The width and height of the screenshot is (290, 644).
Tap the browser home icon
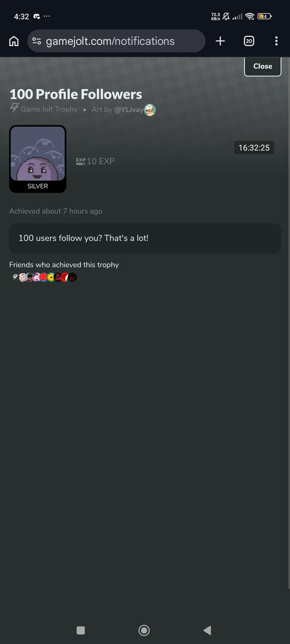point(14,41)
